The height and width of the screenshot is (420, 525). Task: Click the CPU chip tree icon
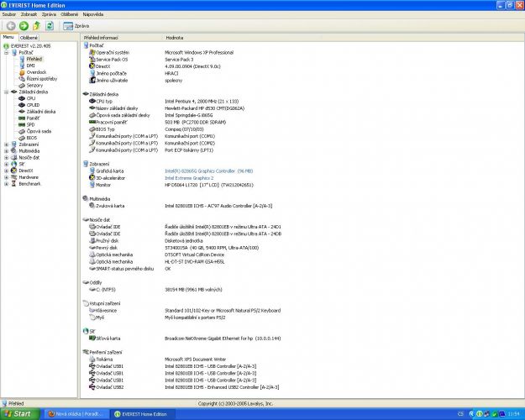[x=22, y=98]
